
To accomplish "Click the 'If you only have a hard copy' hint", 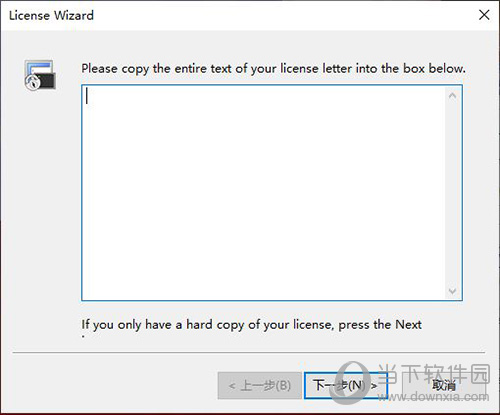I will pos(252,325).
